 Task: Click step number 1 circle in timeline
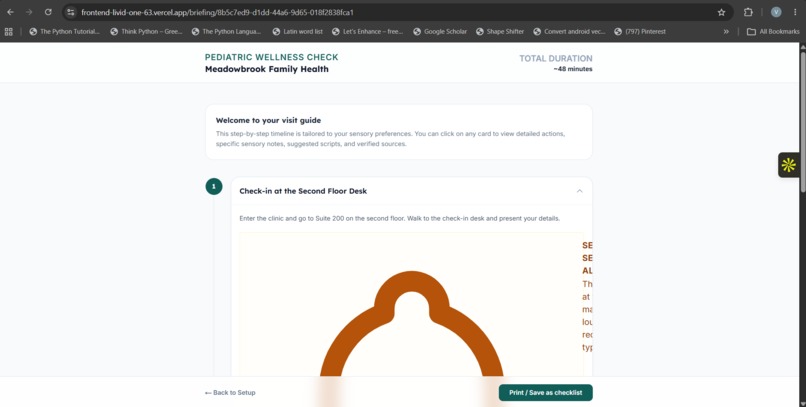(x=214, y=186)
